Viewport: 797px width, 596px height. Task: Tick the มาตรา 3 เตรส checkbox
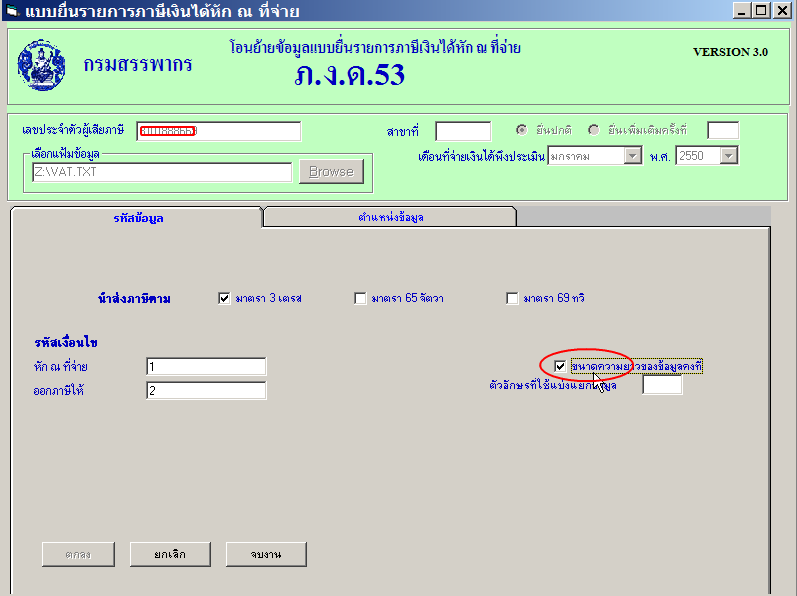click(x=224, y=298)
